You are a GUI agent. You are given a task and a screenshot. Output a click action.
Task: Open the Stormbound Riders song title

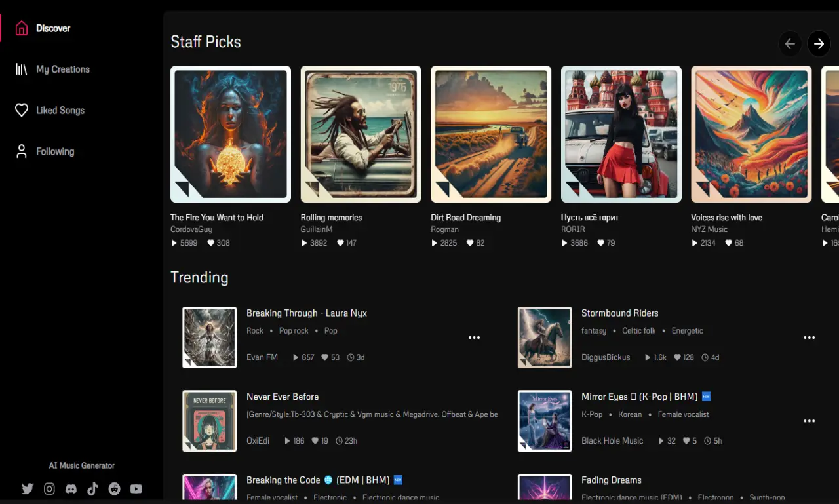620,313
